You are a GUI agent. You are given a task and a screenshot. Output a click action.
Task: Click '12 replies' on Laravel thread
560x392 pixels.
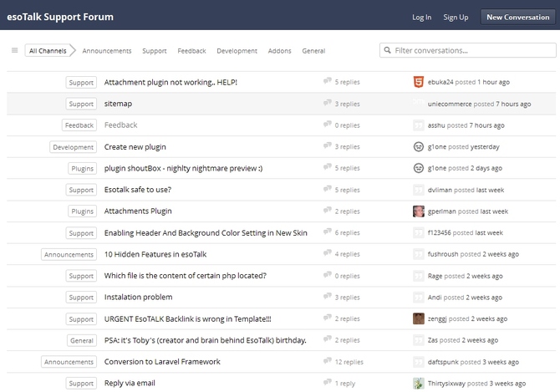[349, 362]
